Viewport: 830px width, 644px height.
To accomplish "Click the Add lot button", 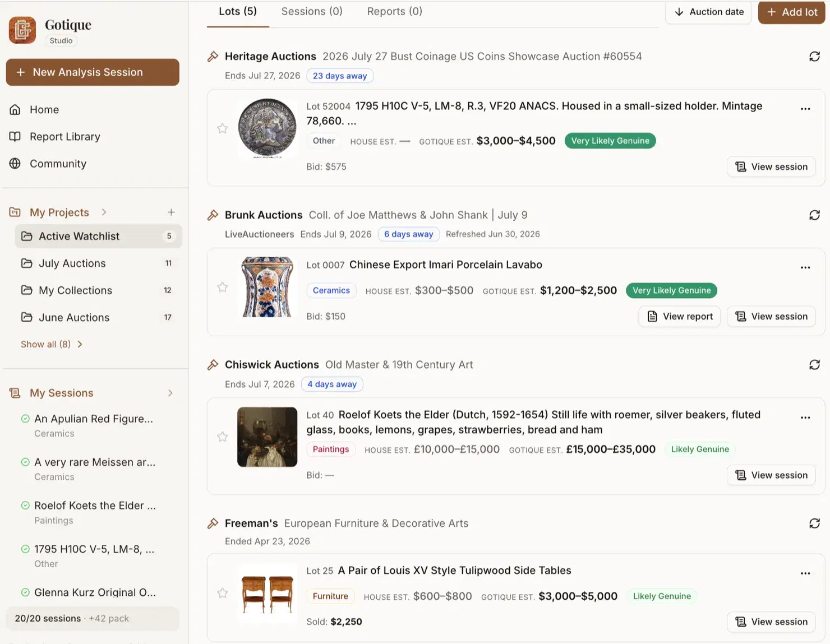I will tap(791, 12).
